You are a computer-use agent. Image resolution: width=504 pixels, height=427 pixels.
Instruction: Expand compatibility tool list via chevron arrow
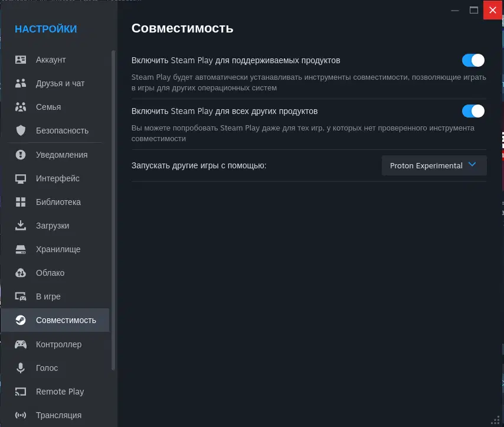pyautogui.click(x=472, y=165)
